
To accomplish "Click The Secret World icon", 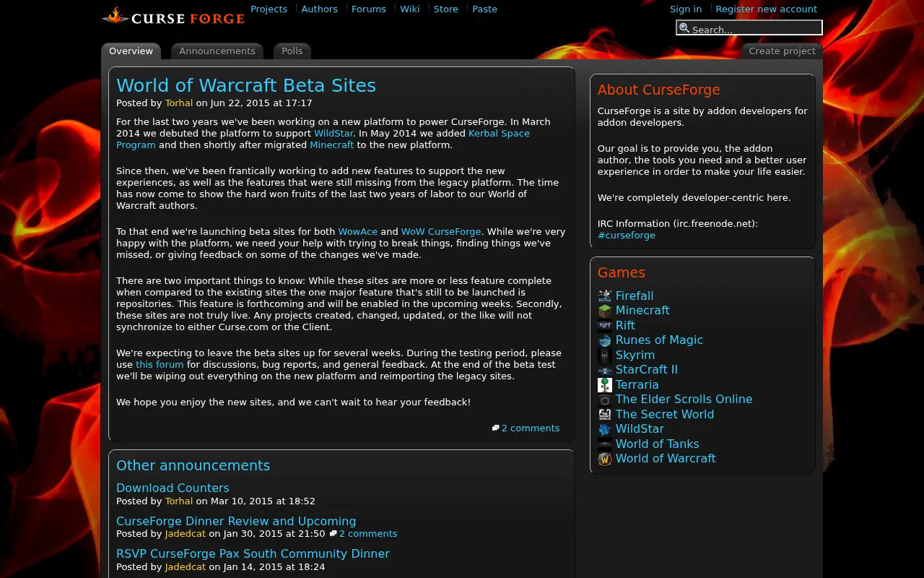I will click(605, 415).
